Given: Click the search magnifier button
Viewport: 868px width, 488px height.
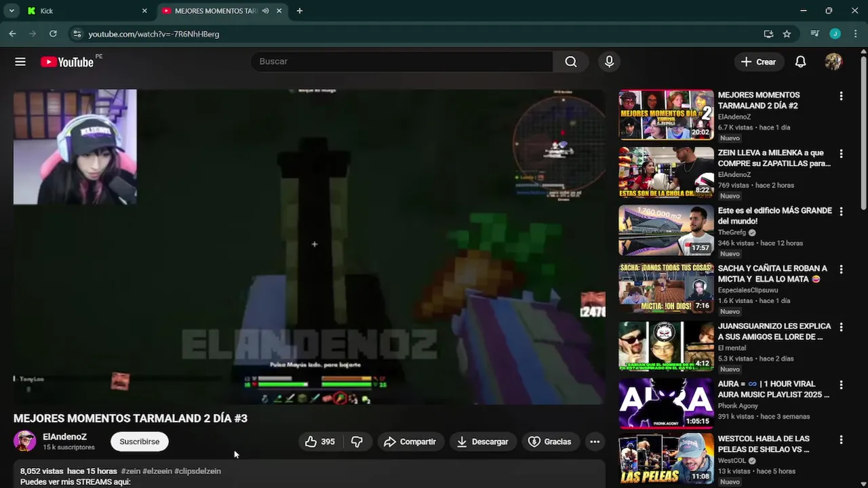Looking at the screenshot, I should pos(571,62).
